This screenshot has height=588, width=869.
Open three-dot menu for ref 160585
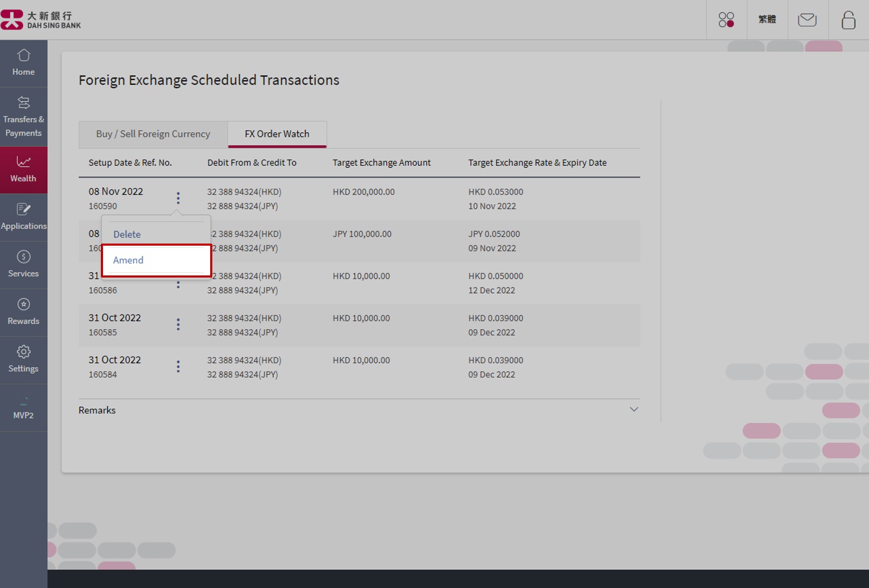(x=178, y=325)
